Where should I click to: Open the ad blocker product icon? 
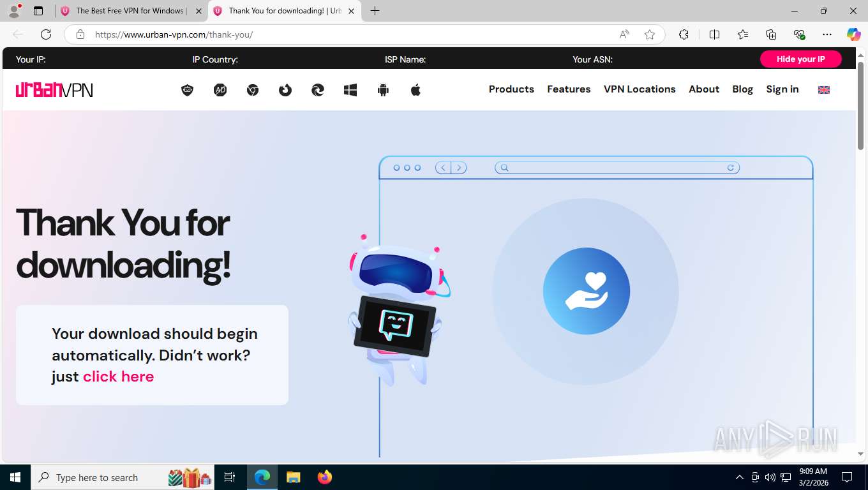[x=220, y=90]
